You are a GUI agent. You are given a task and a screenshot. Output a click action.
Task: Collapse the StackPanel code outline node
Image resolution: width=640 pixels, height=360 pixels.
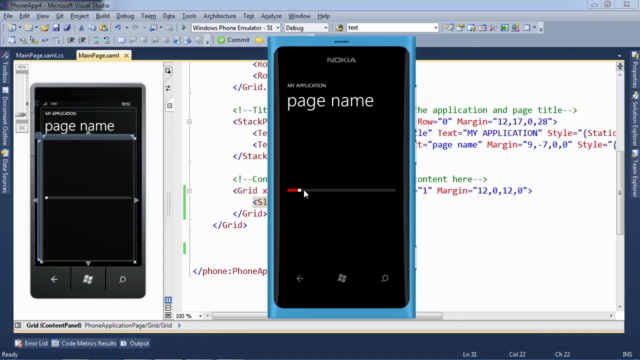click(189, 122)
